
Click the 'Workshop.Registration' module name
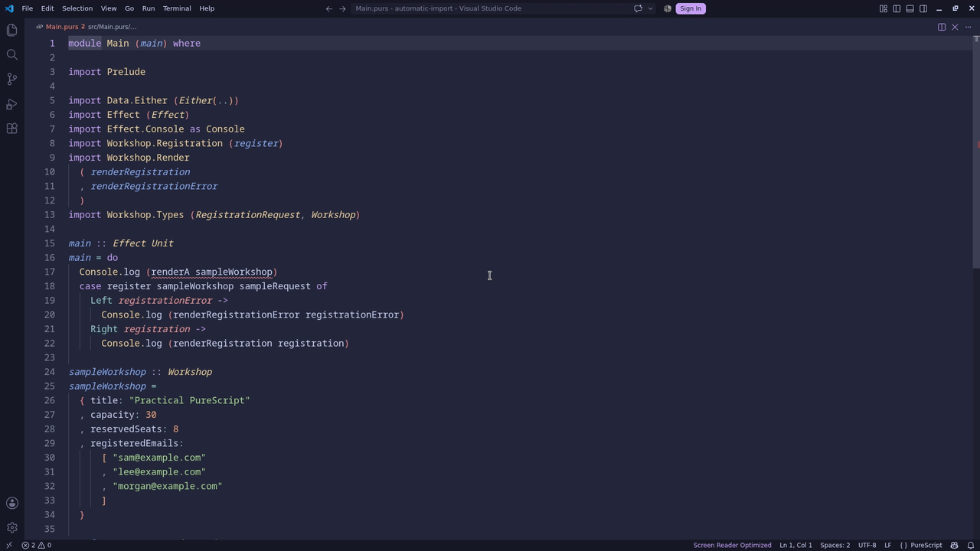(165, 143)
